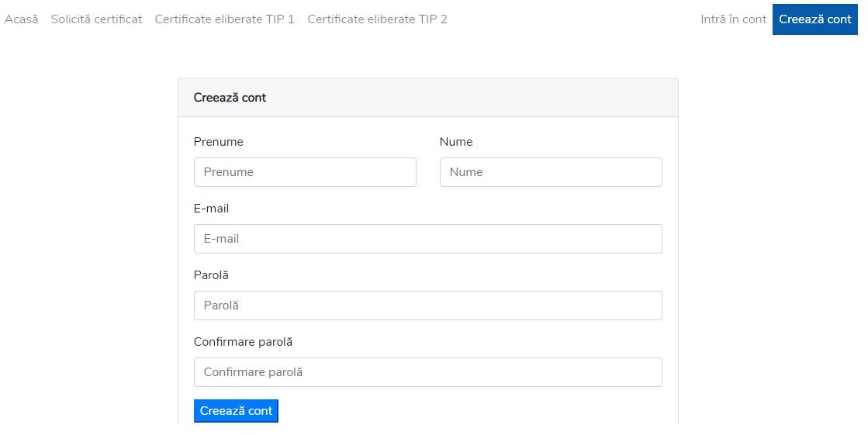Open the Solicită certificat page

pos(96,19)
